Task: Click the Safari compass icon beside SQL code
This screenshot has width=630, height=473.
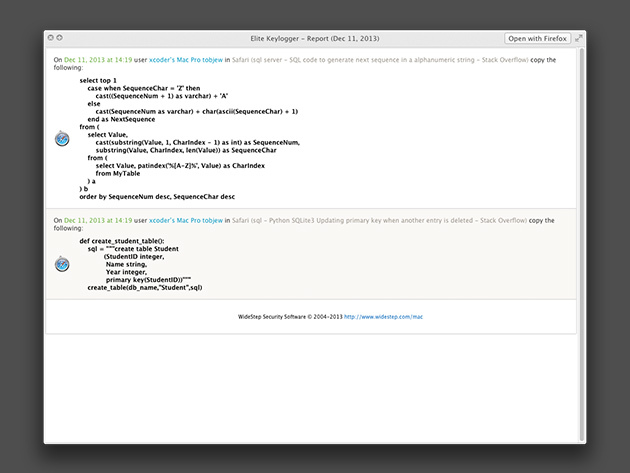Action: coord(62,138)
